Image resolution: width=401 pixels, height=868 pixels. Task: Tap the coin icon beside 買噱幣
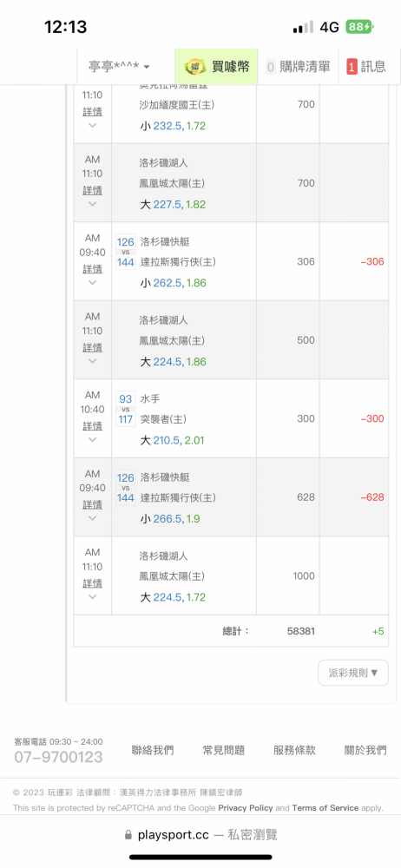point(195,67)
